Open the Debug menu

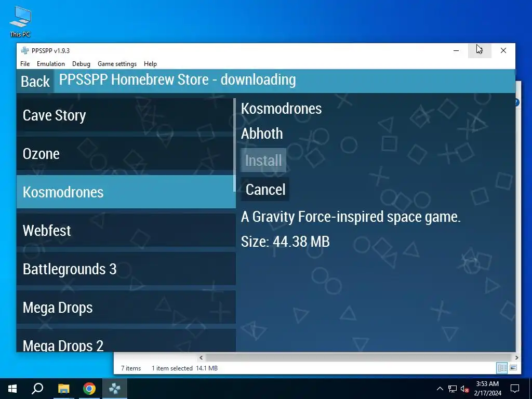pyautogui.click(x=81, y=64)
